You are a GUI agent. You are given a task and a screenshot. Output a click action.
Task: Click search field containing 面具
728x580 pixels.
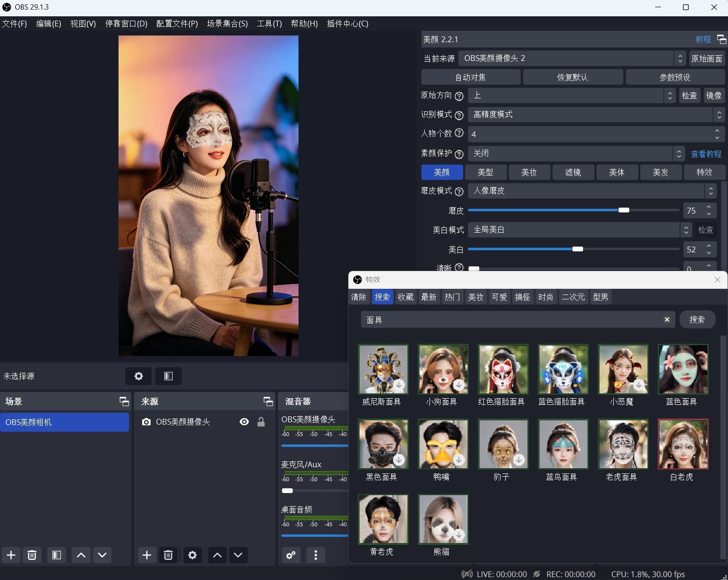(518, 320)
